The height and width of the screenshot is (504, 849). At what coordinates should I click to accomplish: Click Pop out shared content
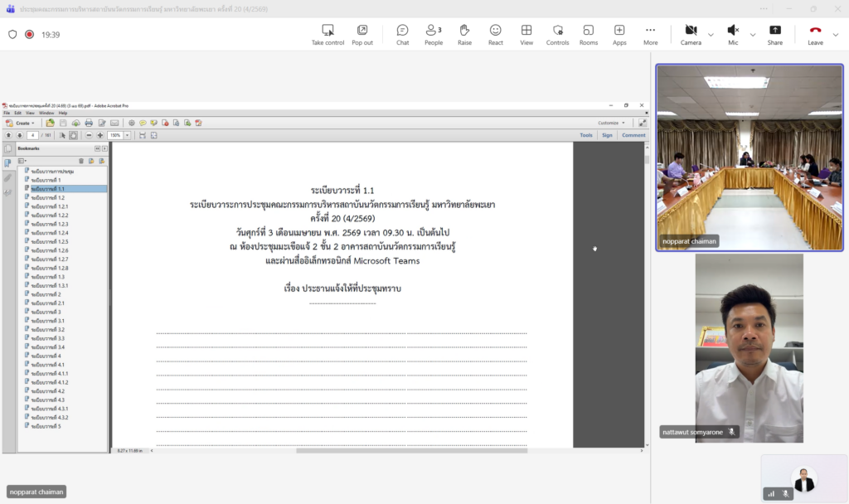pyautogui.click(x=362, y=34)
